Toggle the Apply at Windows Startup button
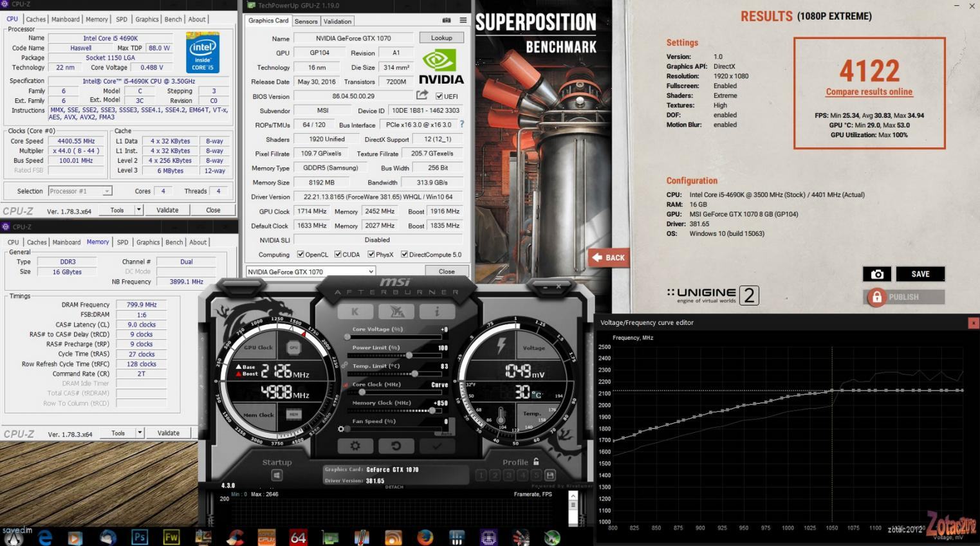The image size is (980, 546). point(277,475)
